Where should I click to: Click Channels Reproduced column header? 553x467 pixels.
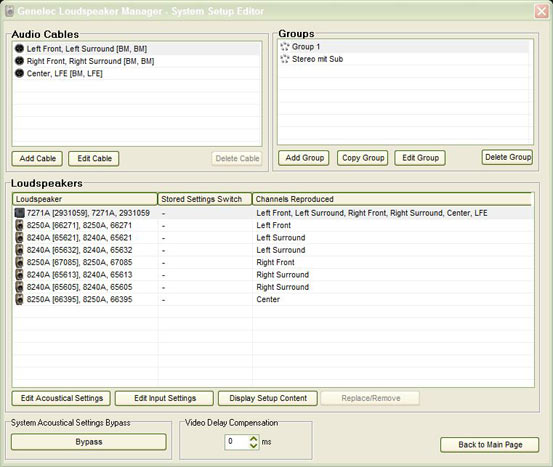point(392,199)
